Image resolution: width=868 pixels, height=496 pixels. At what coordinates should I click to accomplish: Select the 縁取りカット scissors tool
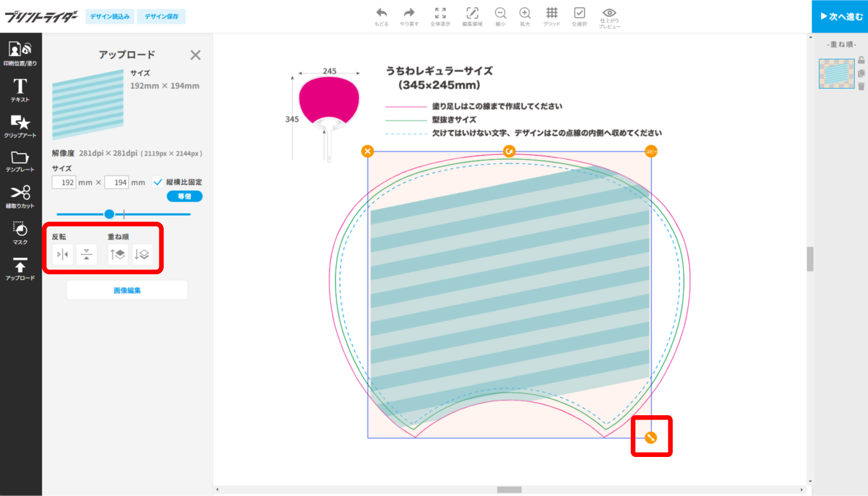pos(20,197)
